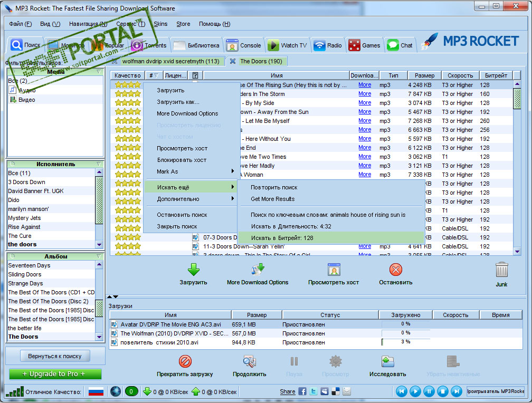The image size is (532, 403).
Task: Click the Исследовать explore icon
Action: point(387,361)
